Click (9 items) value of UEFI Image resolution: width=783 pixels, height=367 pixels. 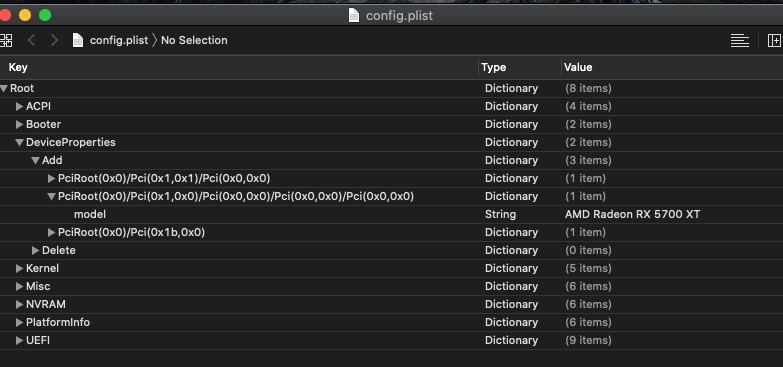point(588,340)
